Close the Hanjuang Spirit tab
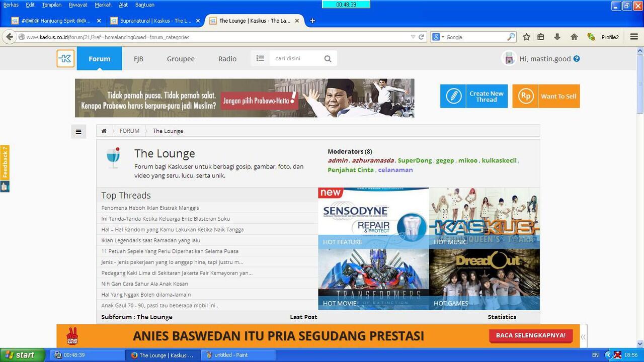The image size is (644, 362). (99, 21)
